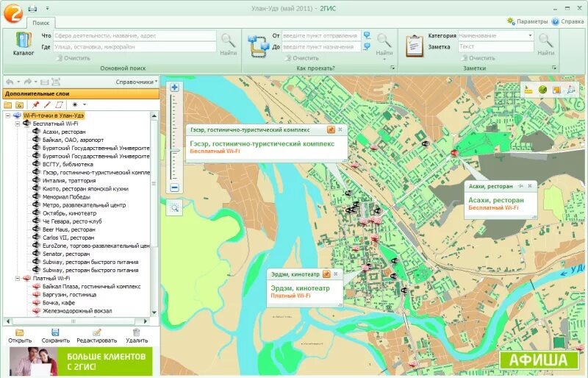Close the Гэсэр popup callout

click(x=340, y=129)
